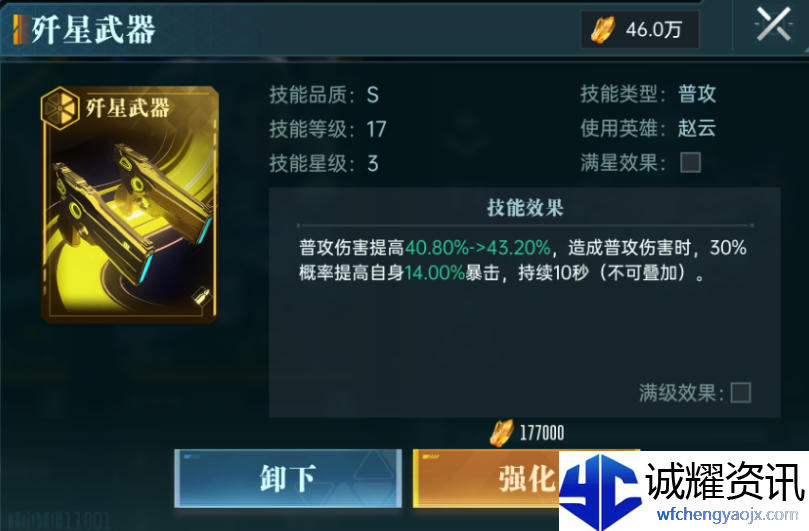Click the 歼星武器 title in the top bar
This screenshot has height=531, width=809.
coord(93,29)
